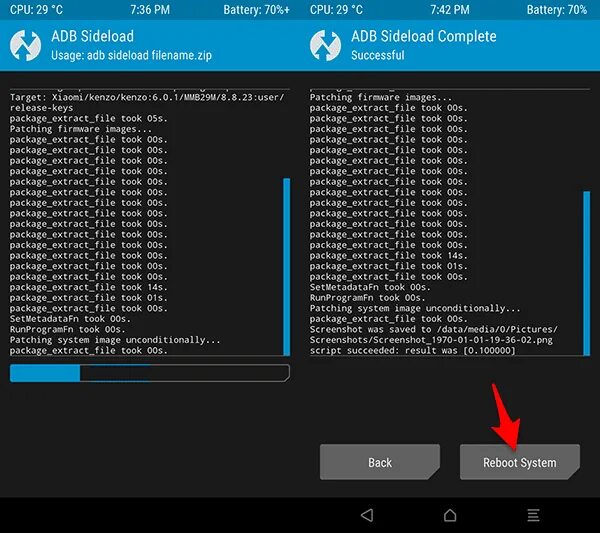The width and height of the screenshot is (600, 533).
Task: Click the right screen's 'Battery: 70%' indicator
Action: (x=557, y=10)
